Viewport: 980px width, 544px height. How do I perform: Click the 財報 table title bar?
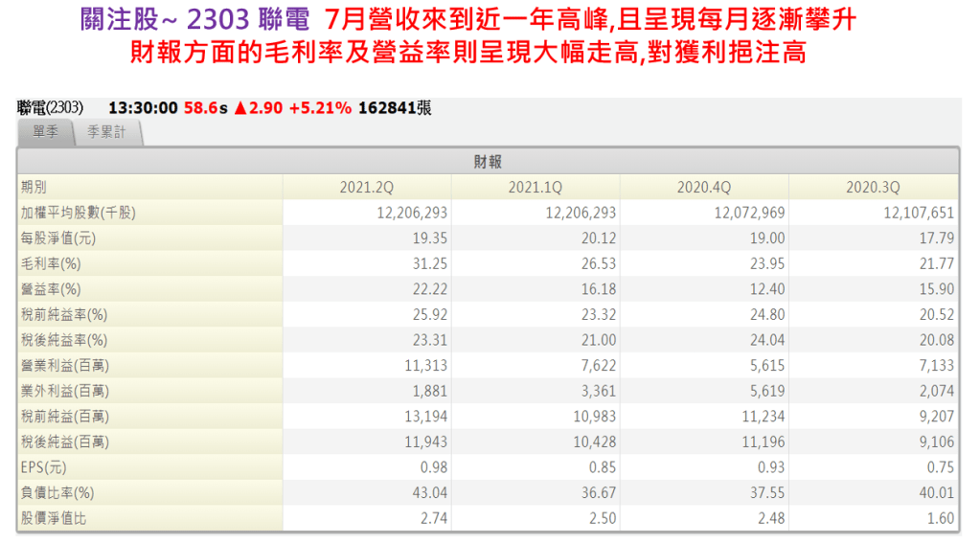tap(488, 162)
